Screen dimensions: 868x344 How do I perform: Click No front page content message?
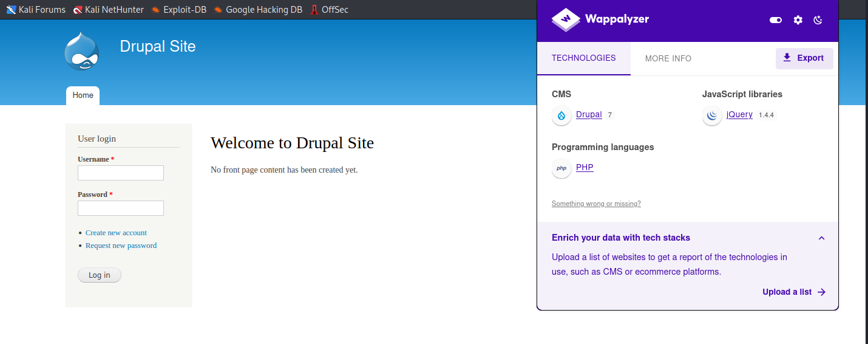click(284, 170)
